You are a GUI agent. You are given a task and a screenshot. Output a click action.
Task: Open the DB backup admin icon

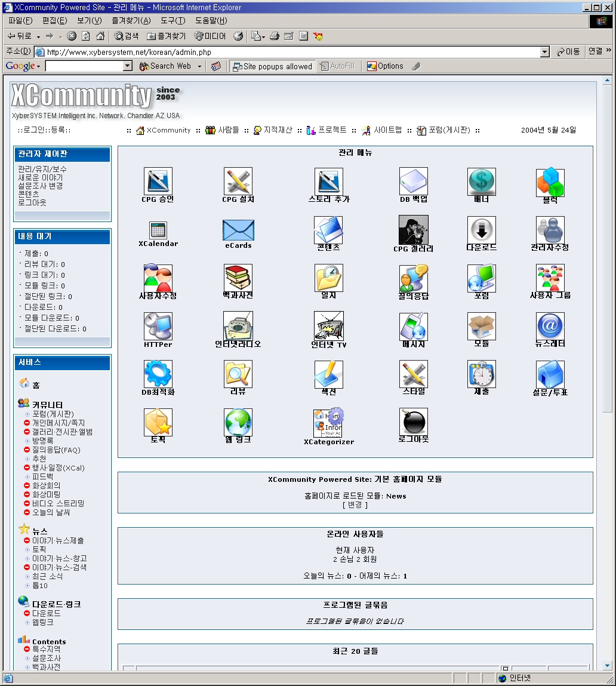coord(413,182)
